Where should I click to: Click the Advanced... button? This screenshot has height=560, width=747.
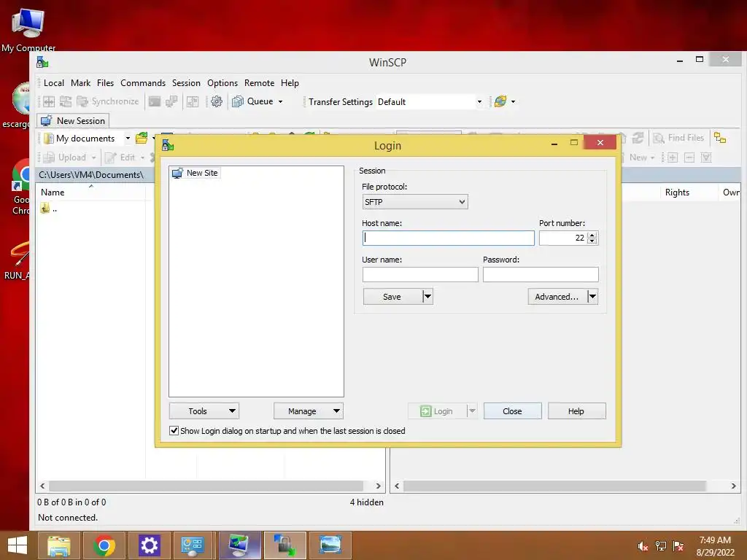pos(557,297)
